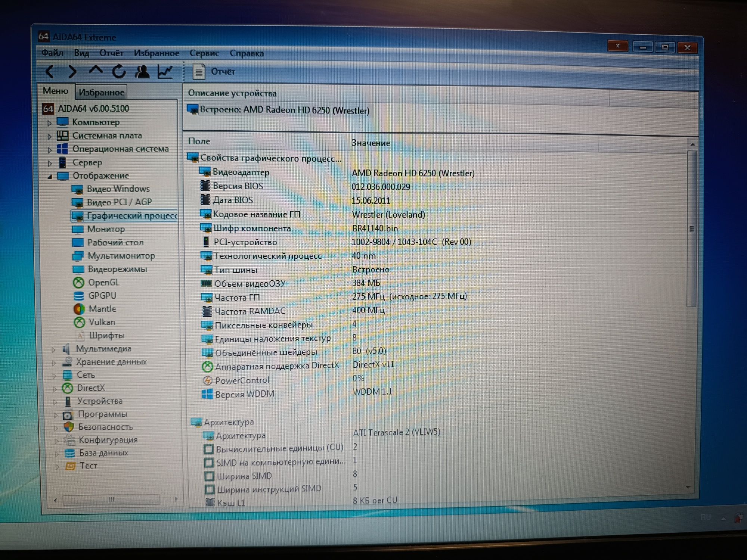Viewport: 747px width, 560px height.
Task: Expand the Компьютер tree node
Action: tap(49, 123)
